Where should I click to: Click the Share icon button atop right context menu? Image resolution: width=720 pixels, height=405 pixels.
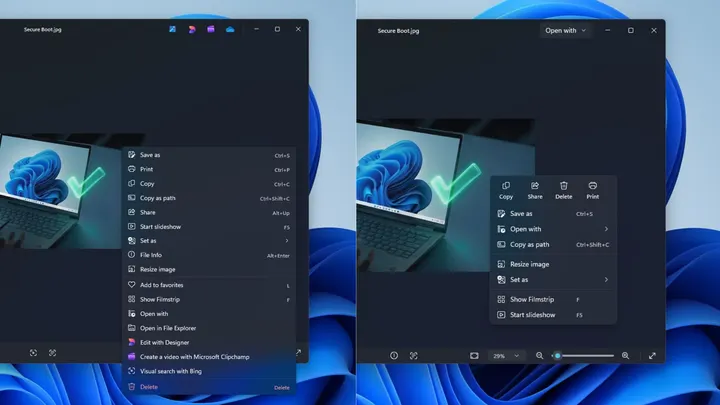pyautogui.click(x=534, y=190)
